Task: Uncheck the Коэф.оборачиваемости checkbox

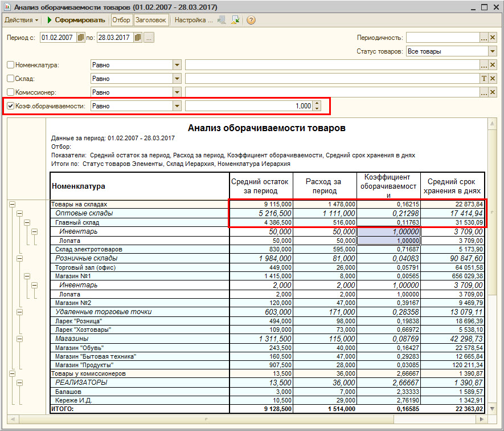Action: click(x=10, y=106)
